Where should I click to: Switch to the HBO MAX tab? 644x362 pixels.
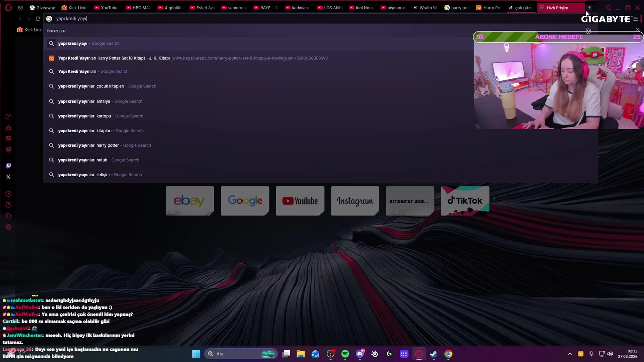click(x=138, y=8)
